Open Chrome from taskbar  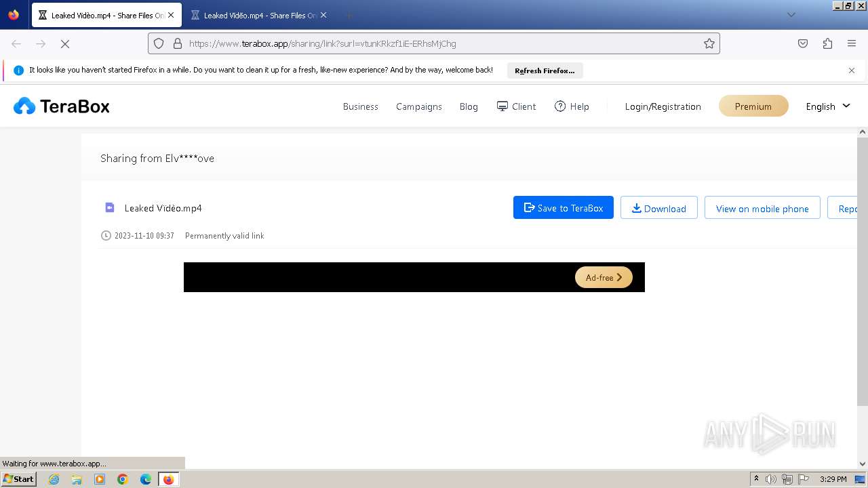(123, 479)
